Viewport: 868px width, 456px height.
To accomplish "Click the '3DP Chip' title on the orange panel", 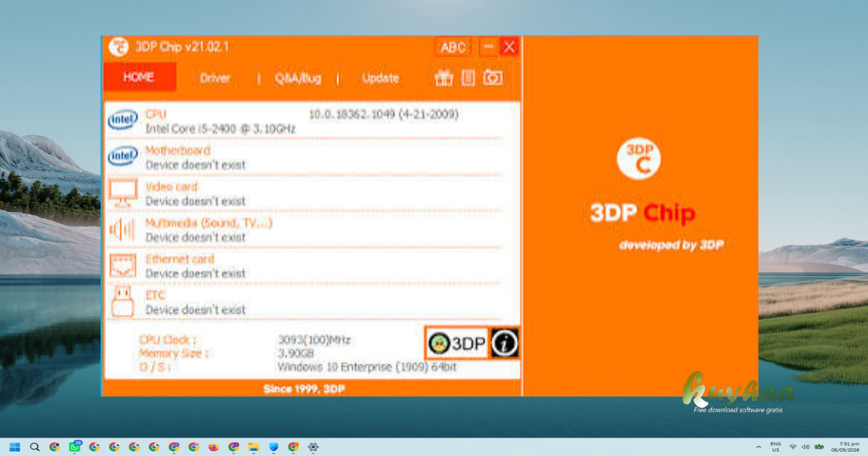I will click(643, 213).
